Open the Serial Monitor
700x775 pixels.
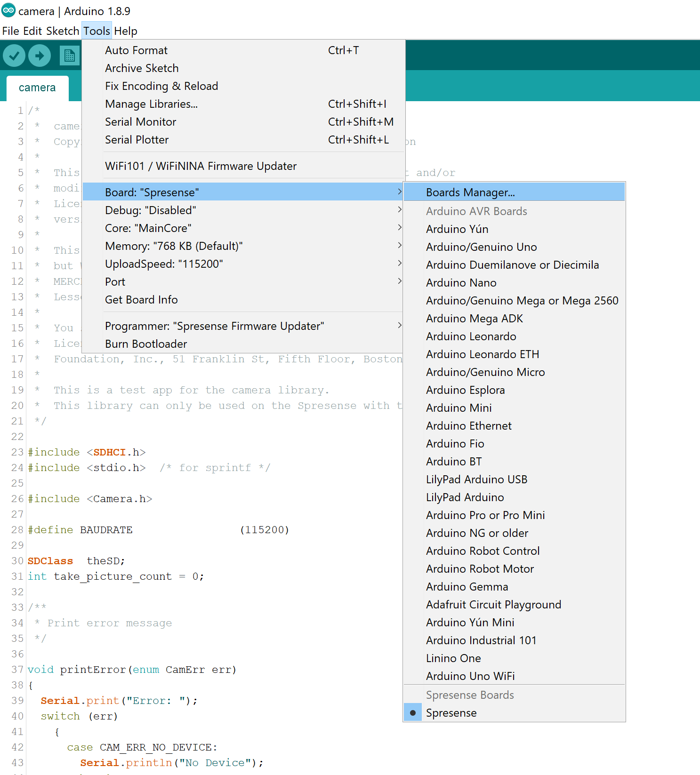[x=243, y=121]
